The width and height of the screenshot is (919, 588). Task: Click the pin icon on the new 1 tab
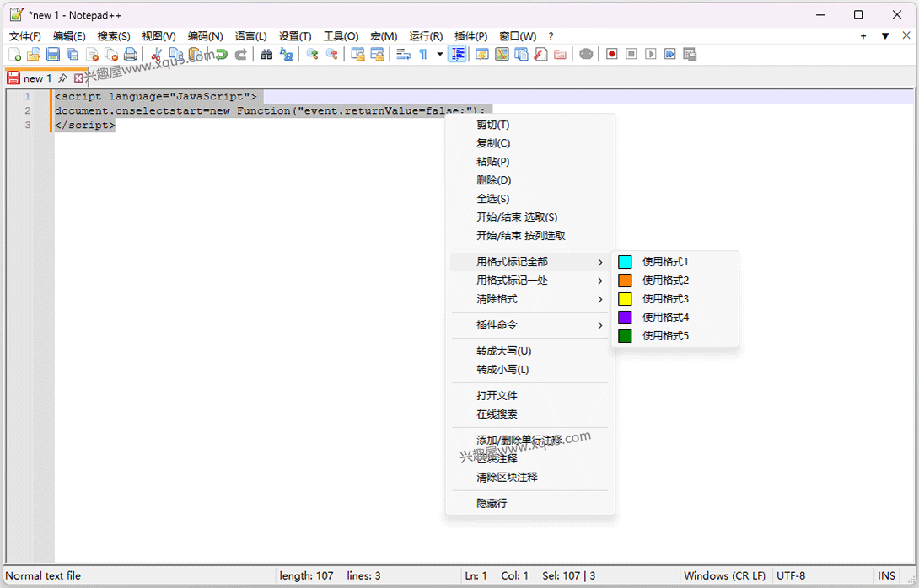coord(62,78)
